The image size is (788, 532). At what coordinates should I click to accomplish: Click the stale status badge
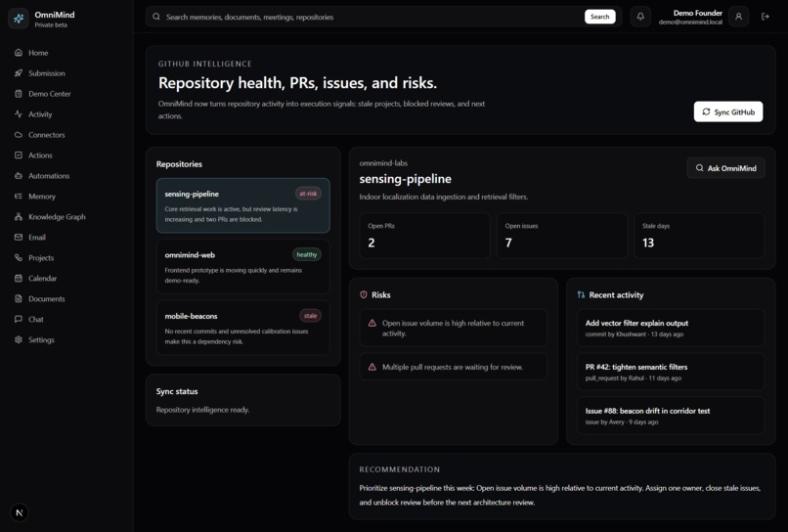point(311,316)
